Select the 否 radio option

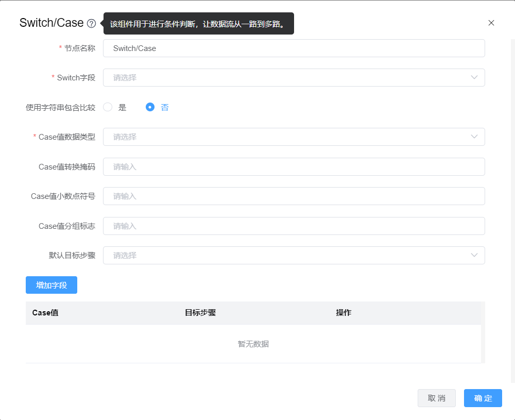150,107
